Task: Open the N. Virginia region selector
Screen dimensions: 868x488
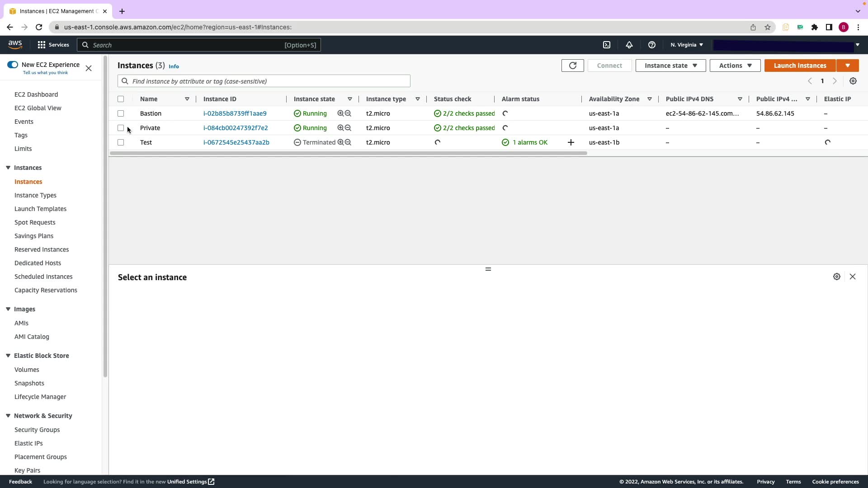Action: [686, 45]
